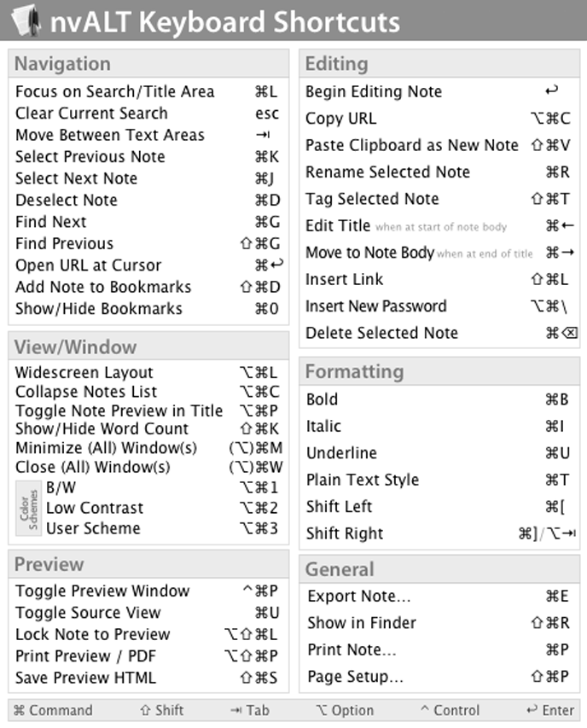Collapse the Formatting section header
This screenshot has height=728, width=587.
[x=354, y=371]
